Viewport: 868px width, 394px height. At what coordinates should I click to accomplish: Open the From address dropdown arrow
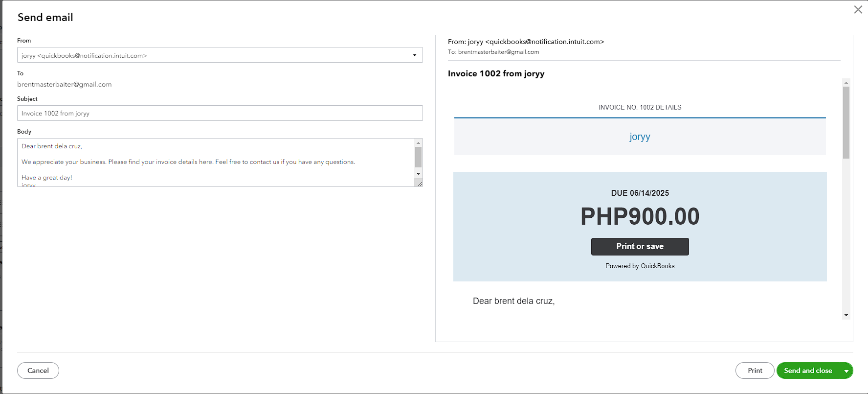pyautogui.click(x=415, y=55)
